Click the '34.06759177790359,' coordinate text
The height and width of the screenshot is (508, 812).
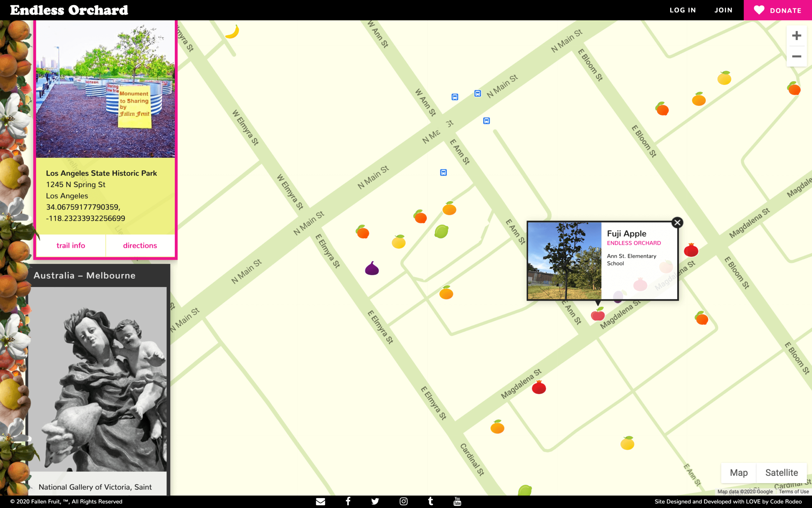pyautogui.click(x=83, y=207)
